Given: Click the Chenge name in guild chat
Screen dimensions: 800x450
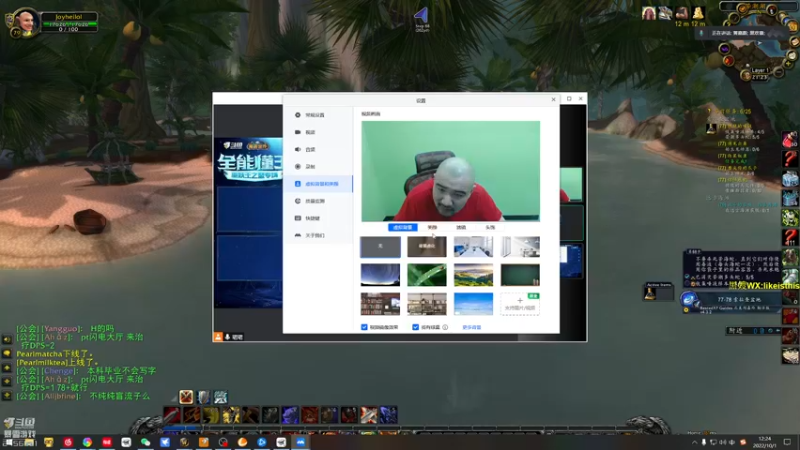Looking at the screenshot, I should (x=58, y=371).
